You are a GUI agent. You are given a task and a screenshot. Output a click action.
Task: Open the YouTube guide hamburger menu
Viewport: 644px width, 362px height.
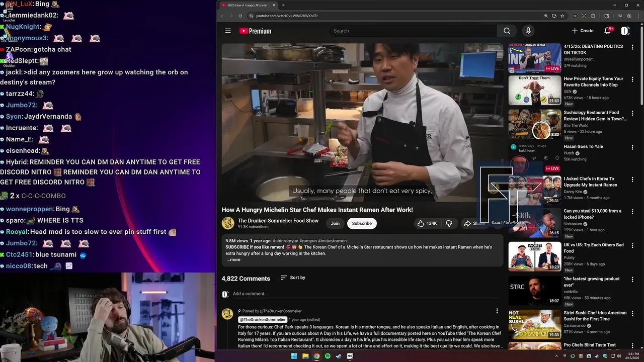tap(228, 31)
